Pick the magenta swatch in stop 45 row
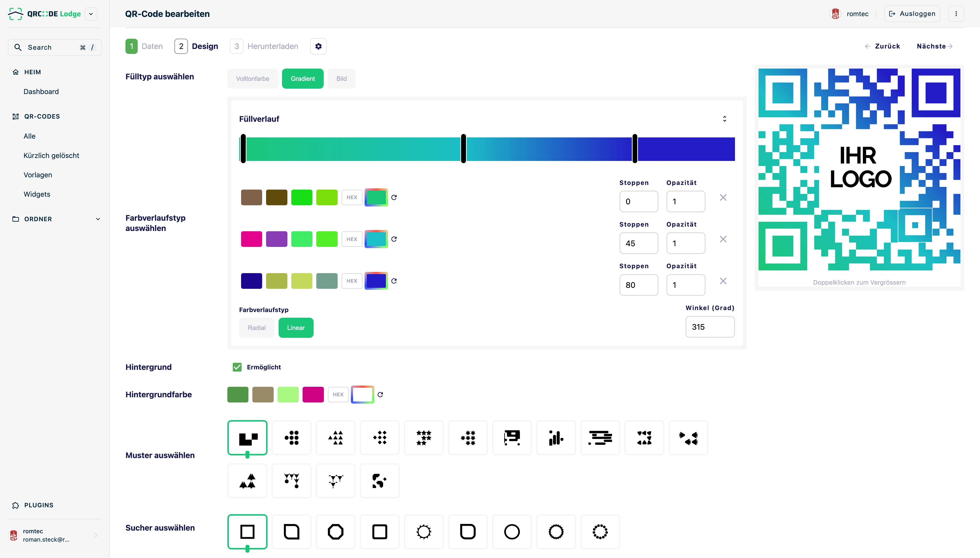Image resolution: width=980 pixels, height=558 pixels. tap(251, 239)
